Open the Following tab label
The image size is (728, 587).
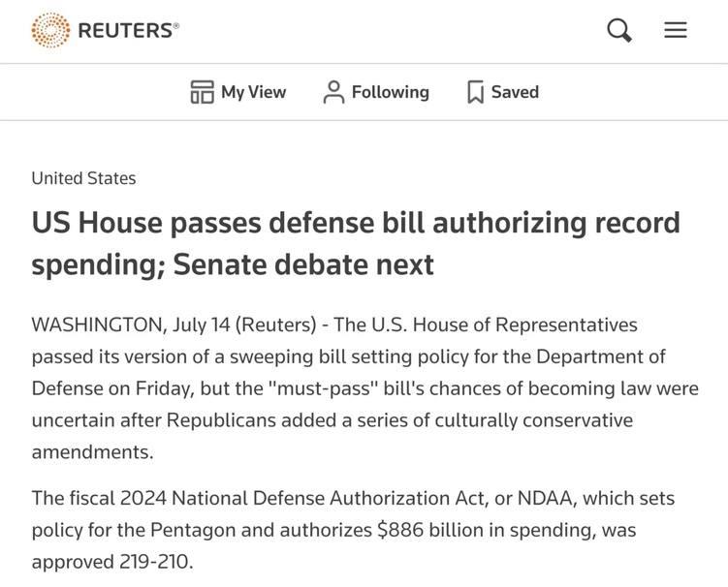(x=390, y=92)
